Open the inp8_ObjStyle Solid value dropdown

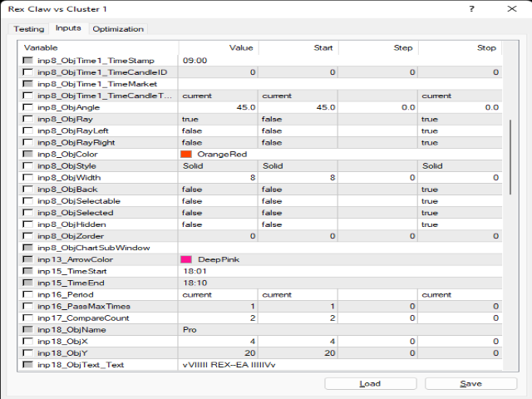click(218, 165)
